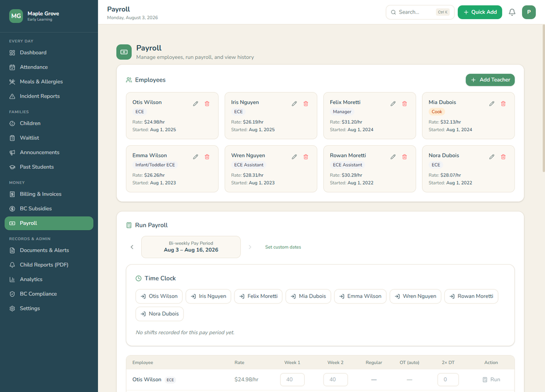Go to previous pay period arrow
The image size is (545, 392).
[132, 247]
